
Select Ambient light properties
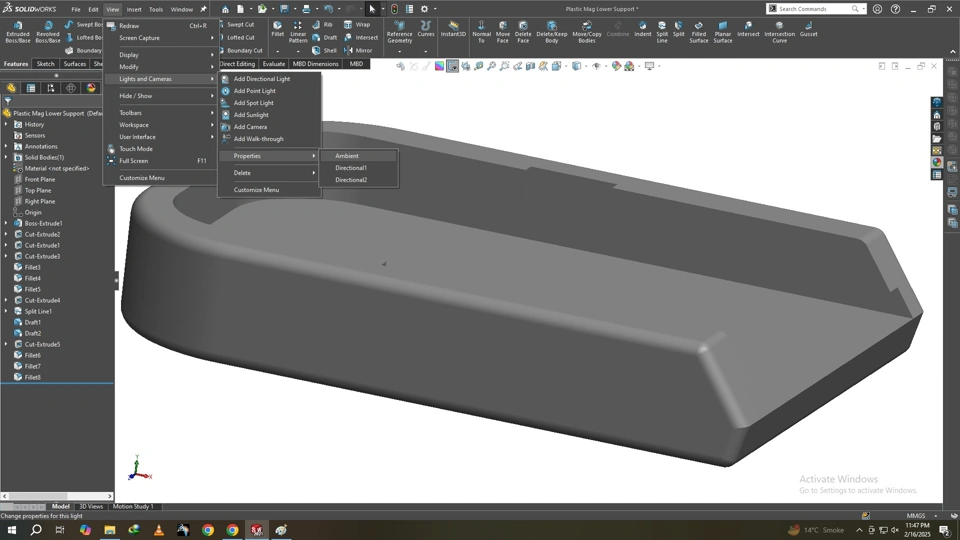pos(347,156)
